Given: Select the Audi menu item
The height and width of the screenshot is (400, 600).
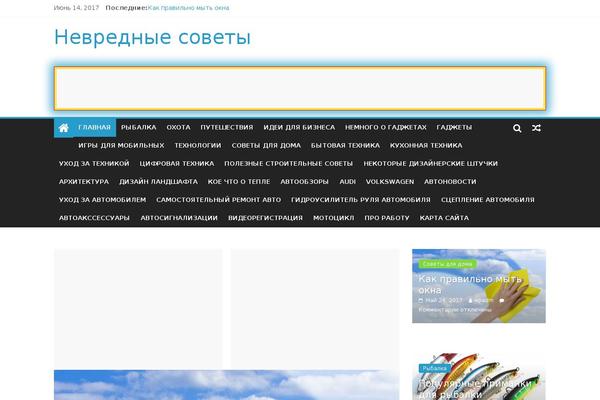Looking at the screenshot, I should point(347,181).
